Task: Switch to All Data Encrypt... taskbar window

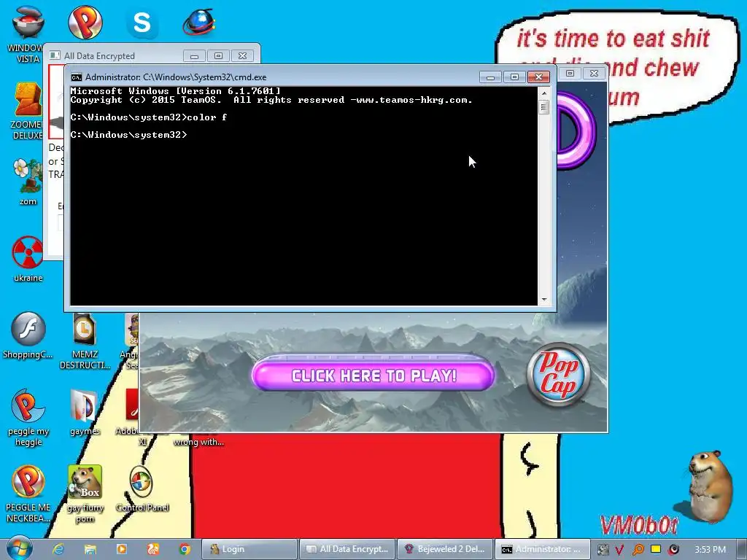Action: 347,549
